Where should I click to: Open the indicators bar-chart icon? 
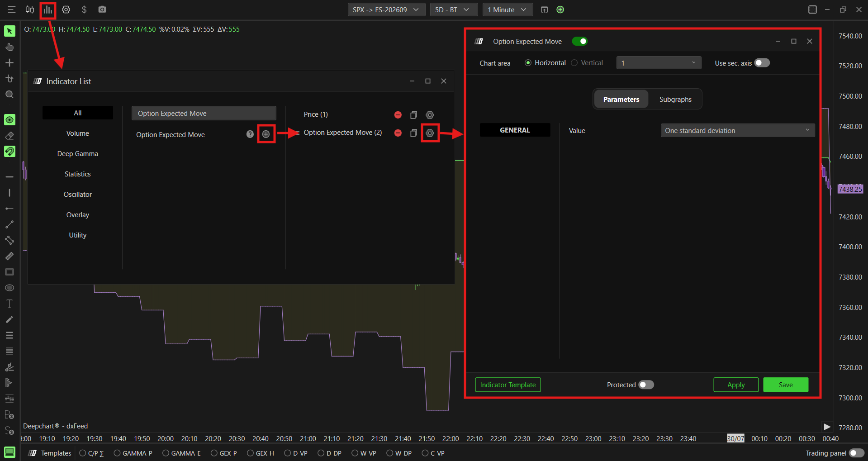click(48, 10)
